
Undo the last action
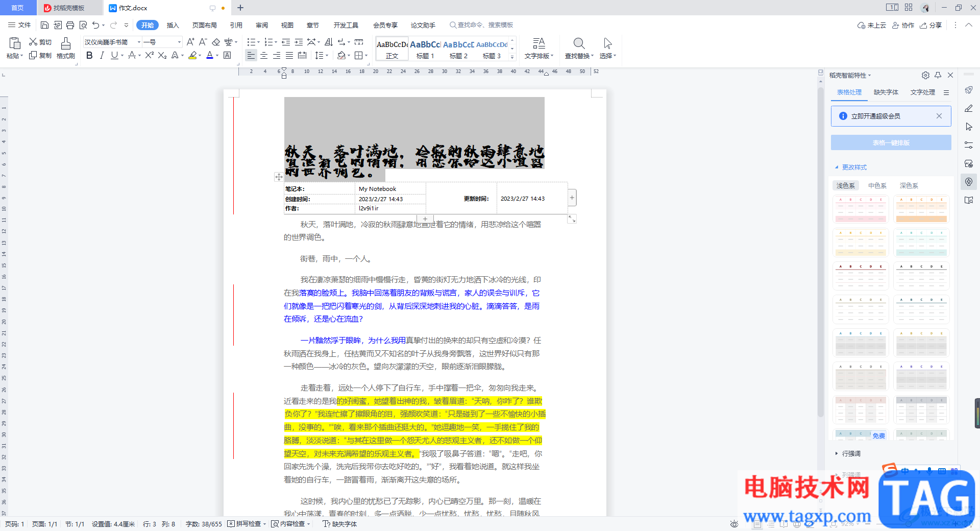95,25
